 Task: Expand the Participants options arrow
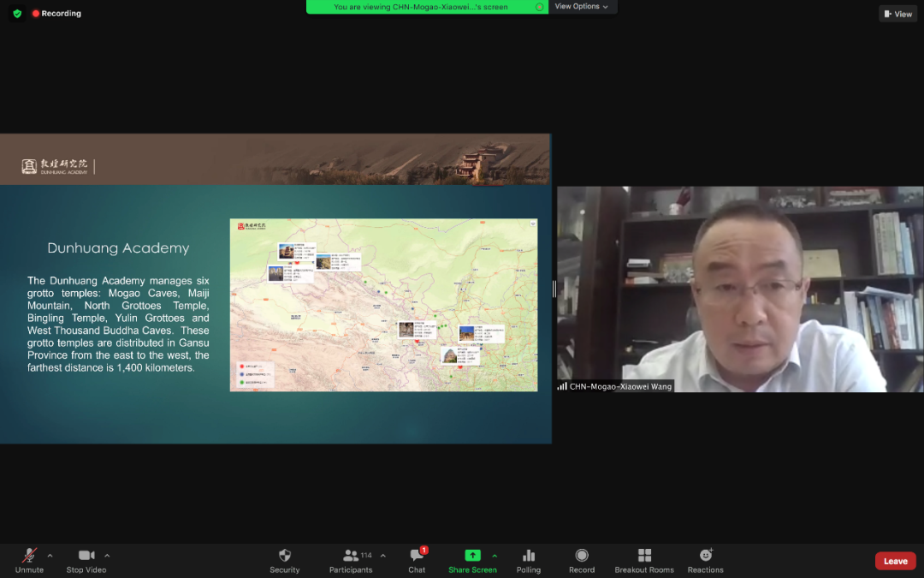tap(383, 556)
